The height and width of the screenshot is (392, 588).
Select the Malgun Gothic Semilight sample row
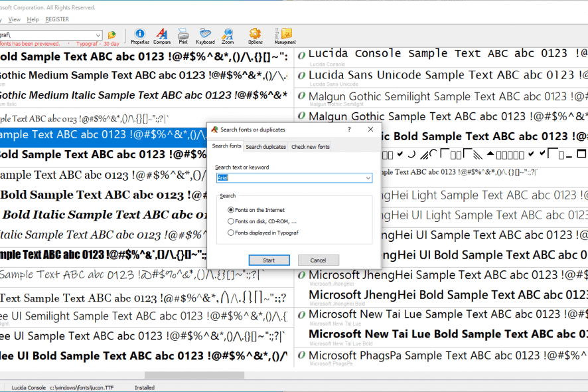(x=441, y=98)
